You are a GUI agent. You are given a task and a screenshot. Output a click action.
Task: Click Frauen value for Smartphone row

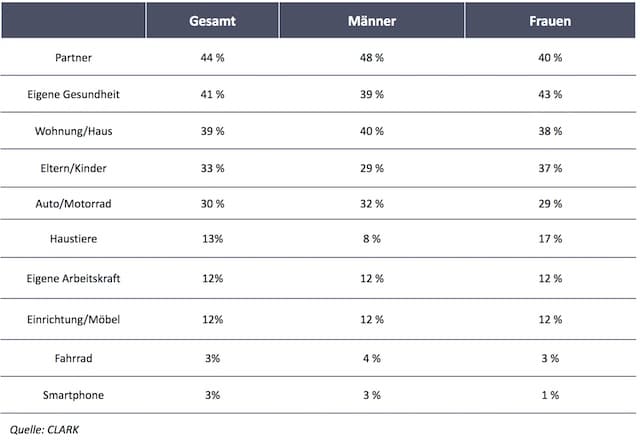(551, 395)
